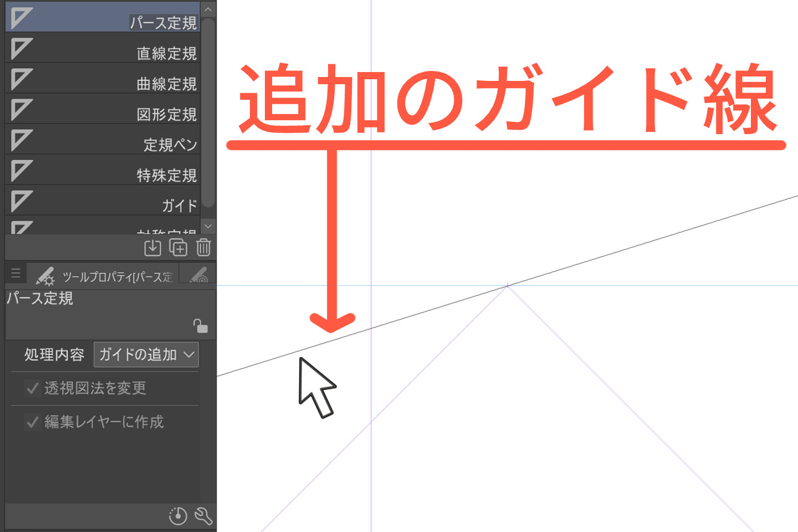
Task: Toggle the lock icon in tool property
Action: 200,326
